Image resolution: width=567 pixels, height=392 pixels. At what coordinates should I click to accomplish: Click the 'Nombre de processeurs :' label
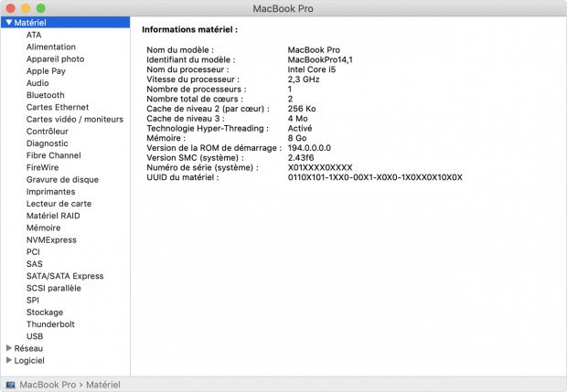click(197, 89)
